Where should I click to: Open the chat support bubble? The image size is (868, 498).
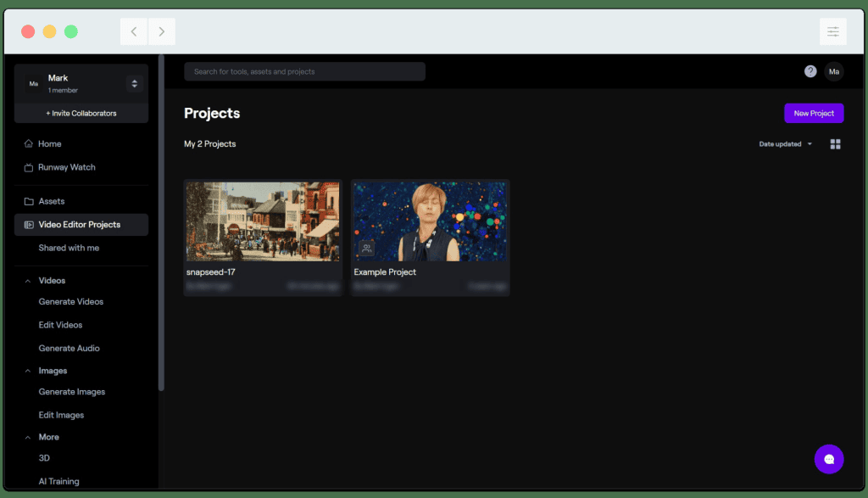pyautogui.click(x=829, y=459)
